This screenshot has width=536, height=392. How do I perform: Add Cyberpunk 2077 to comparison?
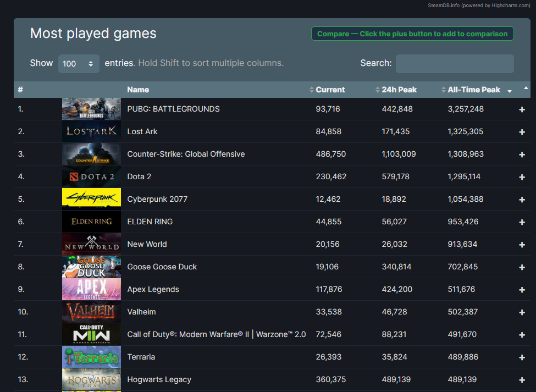[521, 199]
